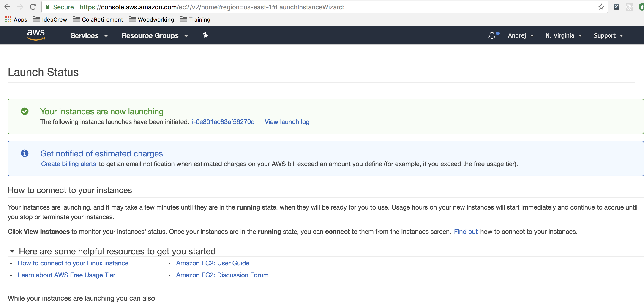This screenshot has height=307, width=644.
Task: Click the pushpin shortcut icon
Action: tap(205, 35)
